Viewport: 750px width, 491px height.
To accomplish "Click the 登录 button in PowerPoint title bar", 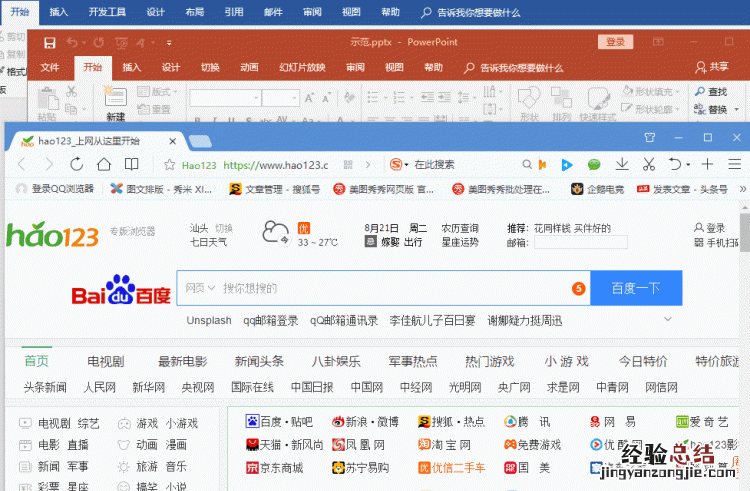I will click(x=615, y=42).
